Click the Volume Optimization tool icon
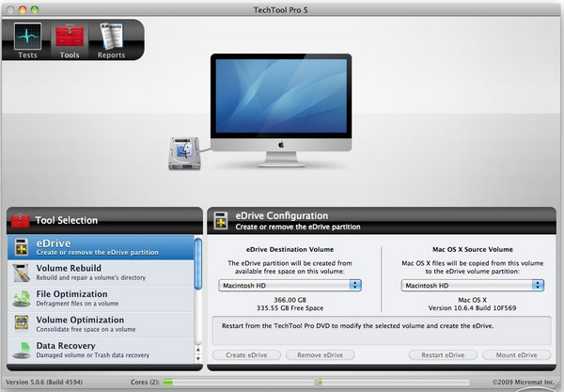 23,325
